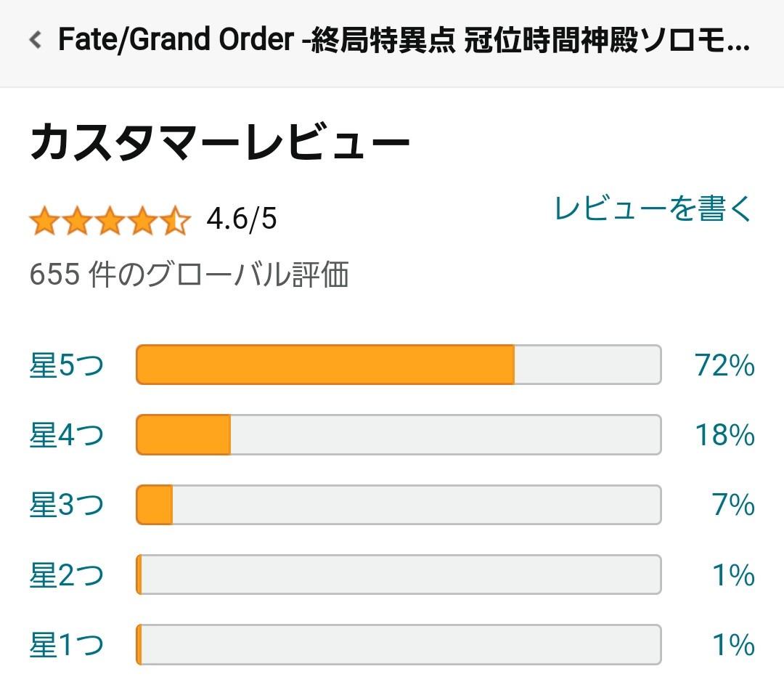Click the five-star histogram bar

tap(399, 365)
